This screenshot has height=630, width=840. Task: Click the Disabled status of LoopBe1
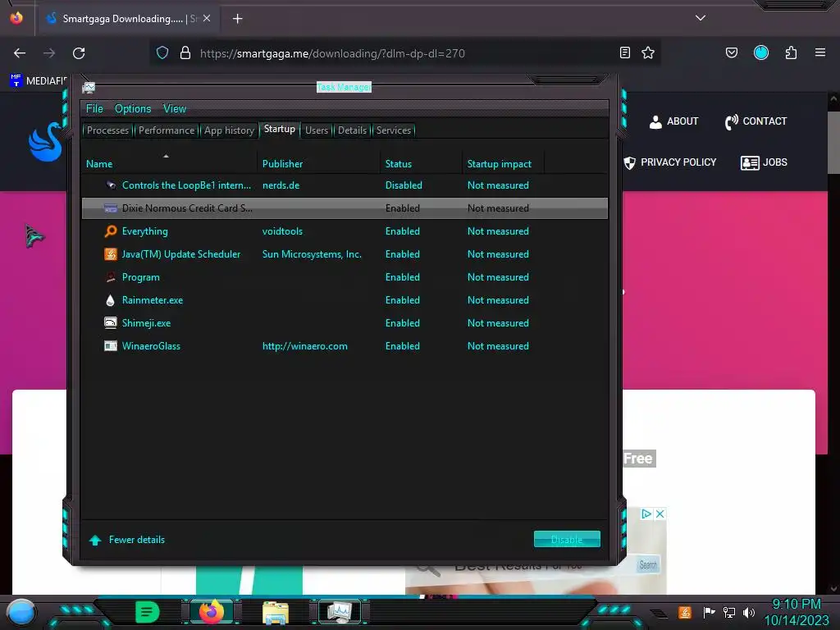pyautogui.click(x=404, y=185)
